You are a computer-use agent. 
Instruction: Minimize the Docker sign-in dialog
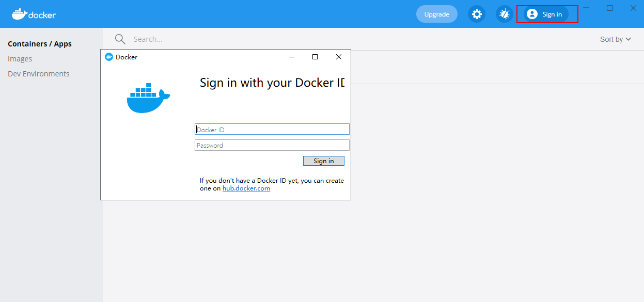292,57
